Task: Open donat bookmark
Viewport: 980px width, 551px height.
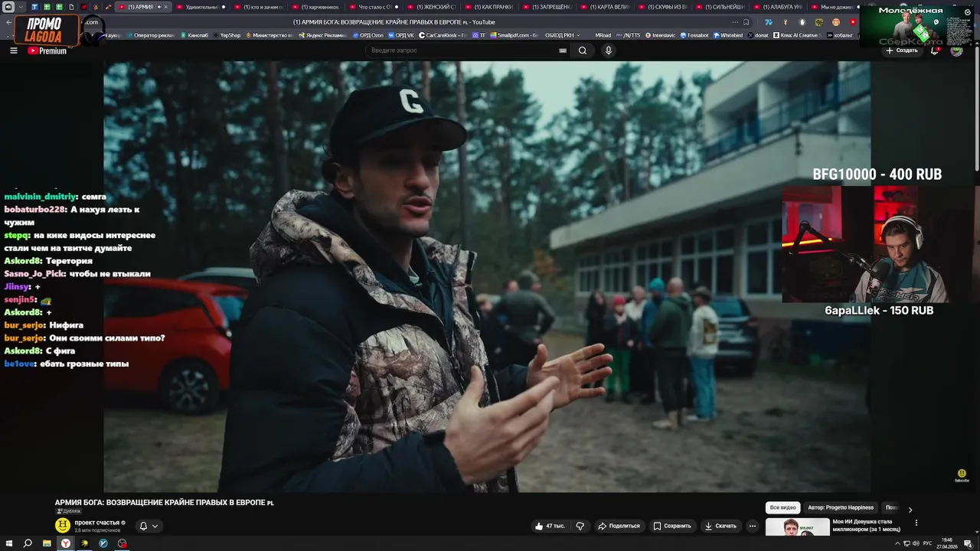Action: 758,35
